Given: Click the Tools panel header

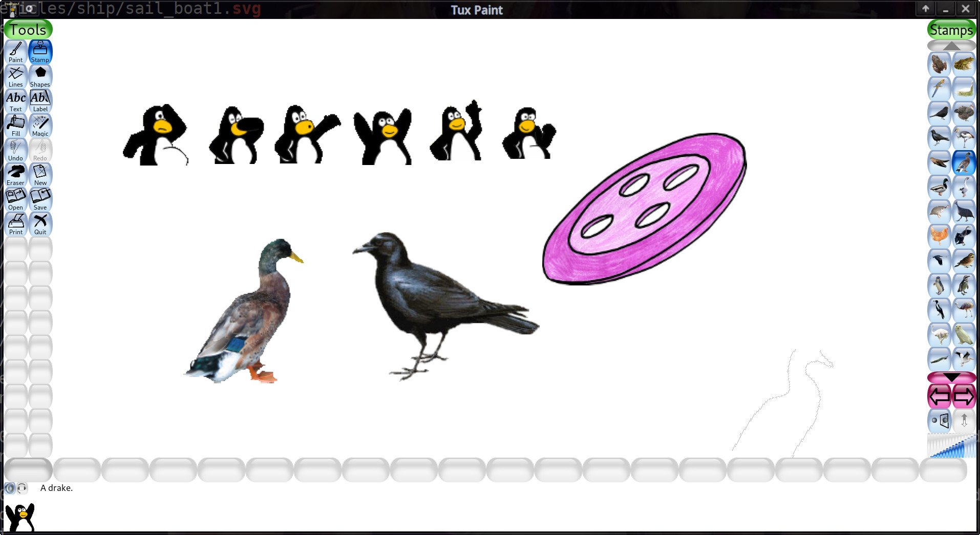Looking at the screenshot, I should (x=28, y=30).
